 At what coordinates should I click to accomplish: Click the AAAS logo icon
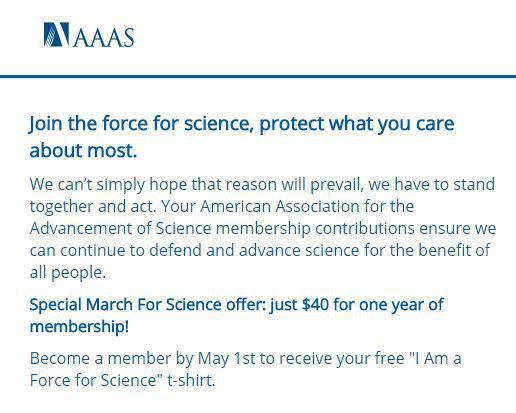57,34
